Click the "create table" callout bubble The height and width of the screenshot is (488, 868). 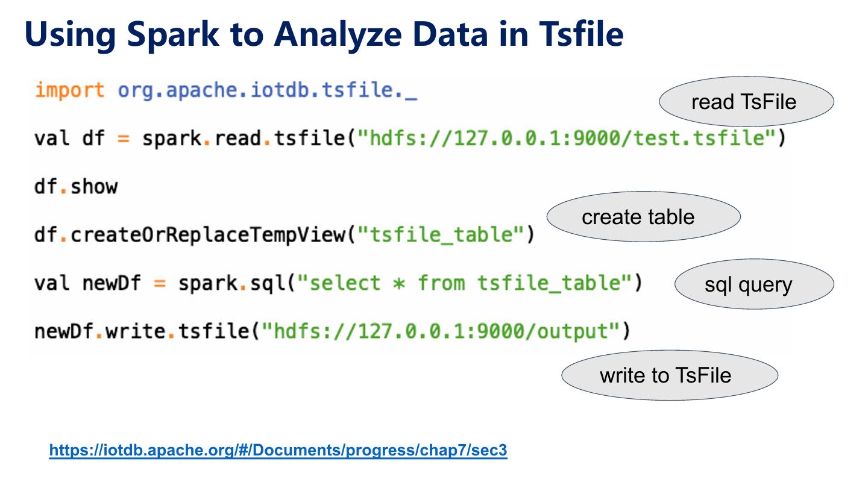pos(643,217)
